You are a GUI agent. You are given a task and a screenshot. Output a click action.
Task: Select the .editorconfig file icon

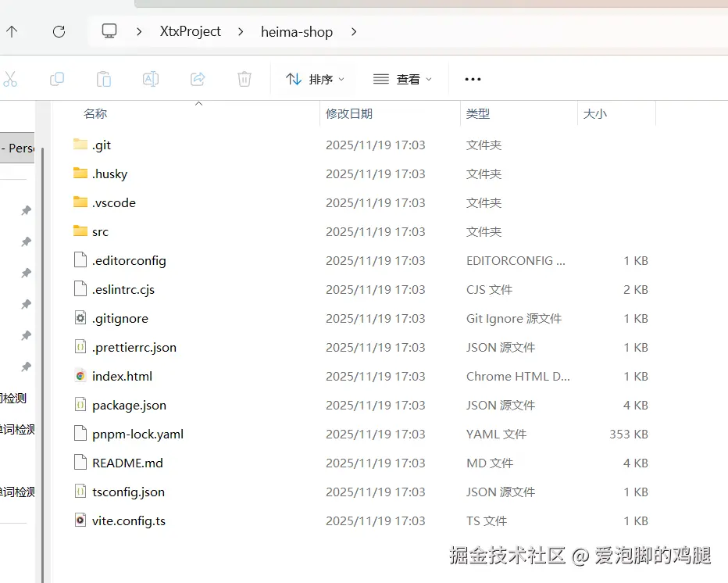point(80,259)
